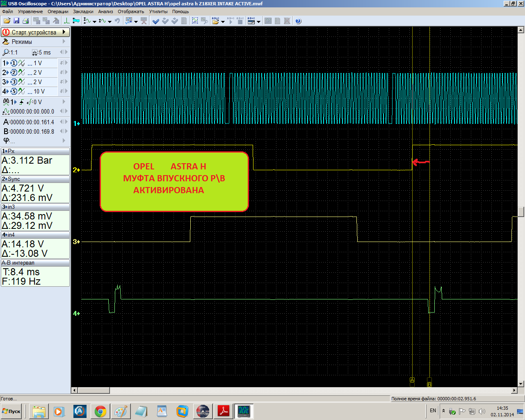Click the single spike marker toolbar icon
This screenshot has height=420, width=525.
pyautogui.click(x=66, y=21)
